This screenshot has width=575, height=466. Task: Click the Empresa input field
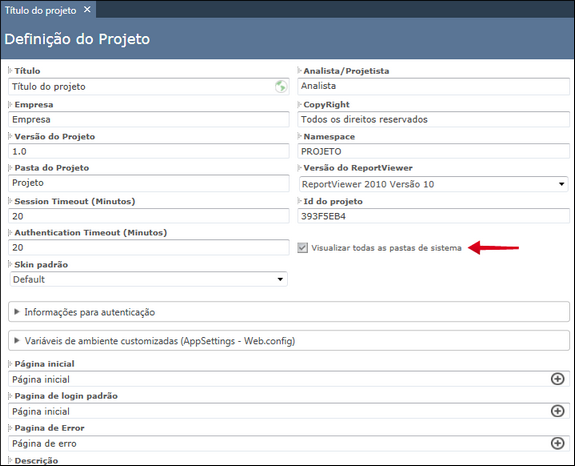149,120
